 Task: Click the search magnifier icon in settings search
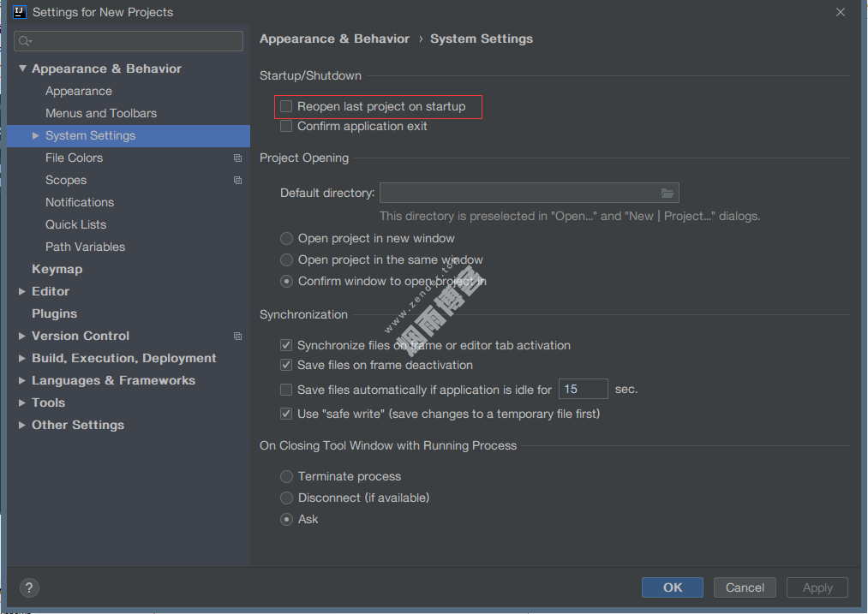coord(25,41)
